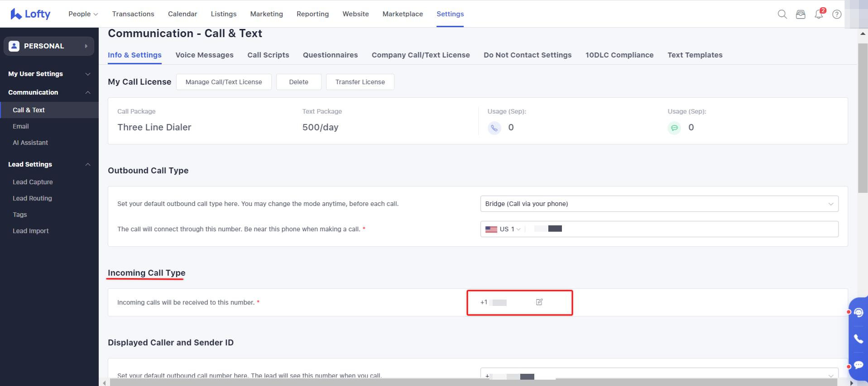Click the Transfer License button
The height and width of the screenshot is (386, 868).
pos(360,82)
